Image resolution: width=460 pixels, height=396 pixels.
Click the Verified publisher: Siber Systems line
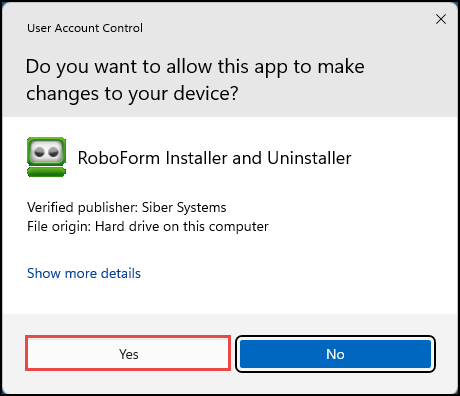127,207
